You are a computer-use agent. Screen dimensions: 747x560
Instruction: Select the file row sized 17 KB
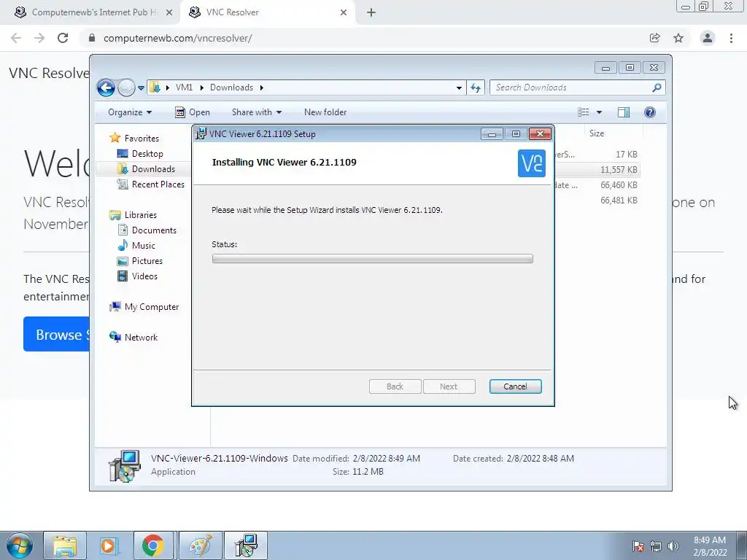point(597,155)
